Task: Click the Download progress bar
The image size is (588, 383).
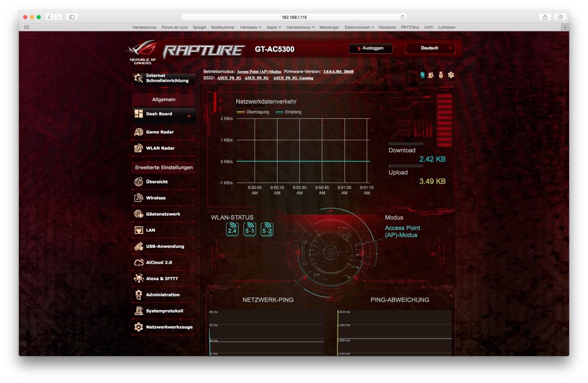Action: (x=406, y=144)
